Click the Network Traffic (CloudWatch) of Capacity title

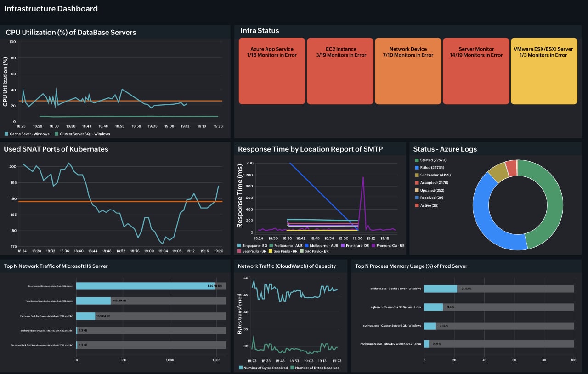tap(287, 266)
